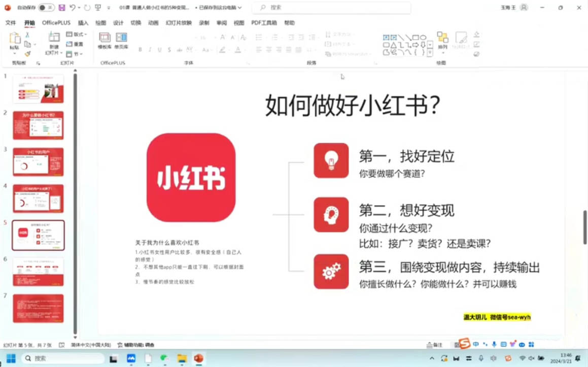Click the Undo arrow icon
Viewport: 588px width, 367px height.
tap(73, 8)
